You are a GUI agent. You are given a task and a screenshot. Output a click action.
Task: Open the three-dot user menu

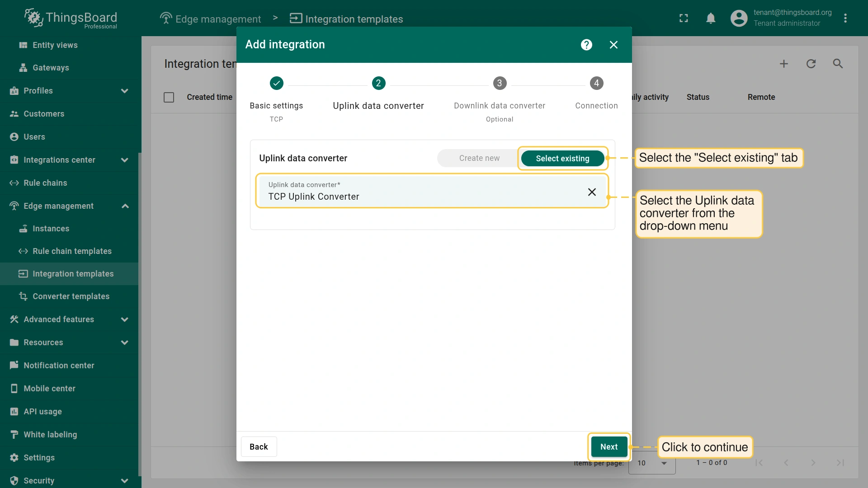coord(845,18)
